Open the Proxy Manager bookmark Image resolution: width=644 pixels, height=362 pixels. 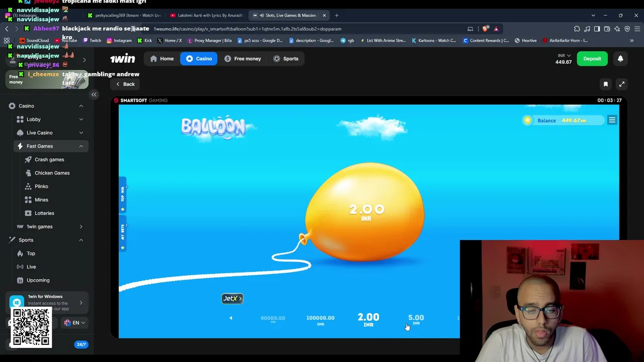pos(210,41)
